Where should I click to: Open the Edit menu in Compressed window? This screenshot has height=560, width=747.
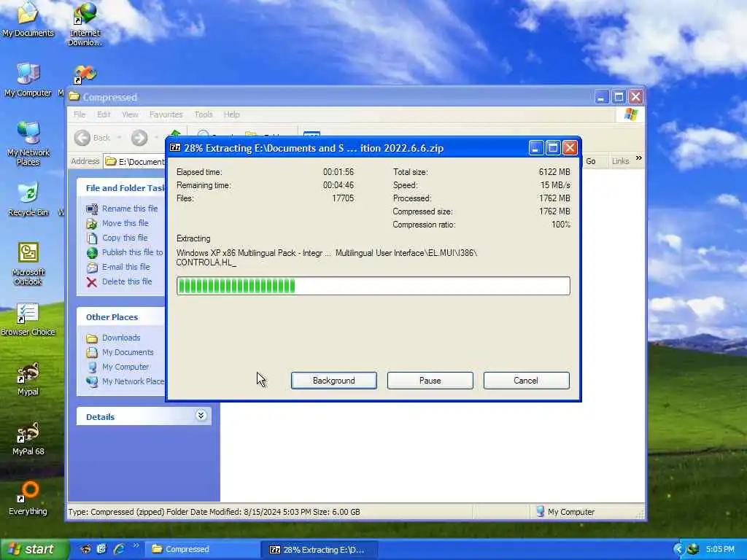(104, 114)
